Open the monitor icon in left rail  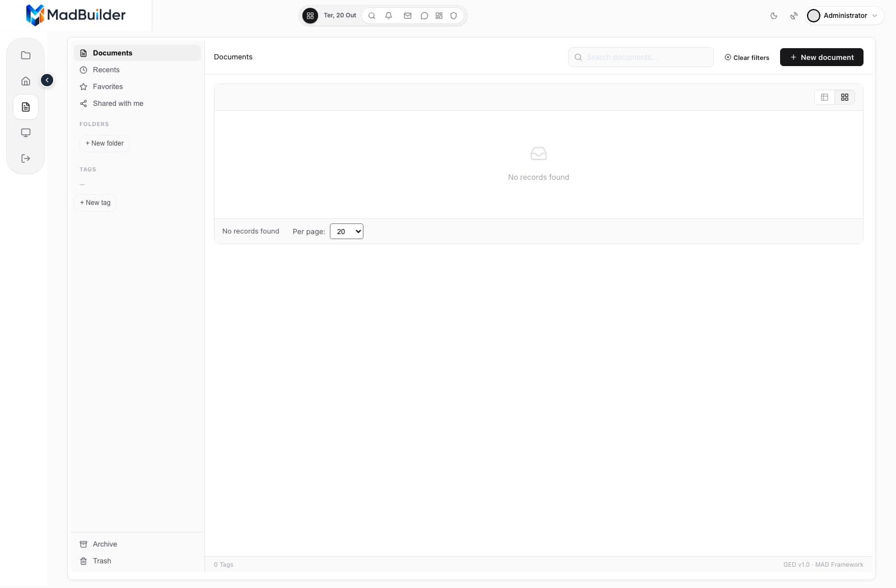coord(26,133)
